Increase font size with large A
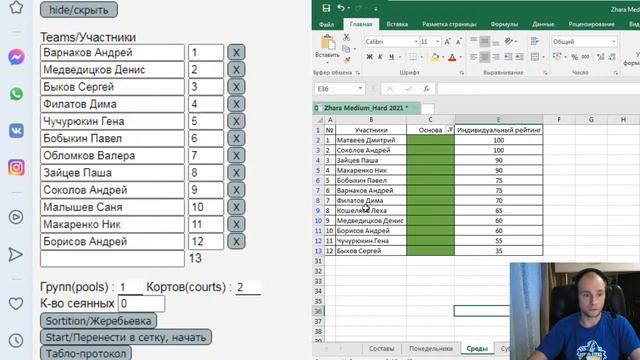The width and height of the screenshot is (640, 360). [448, 42]
